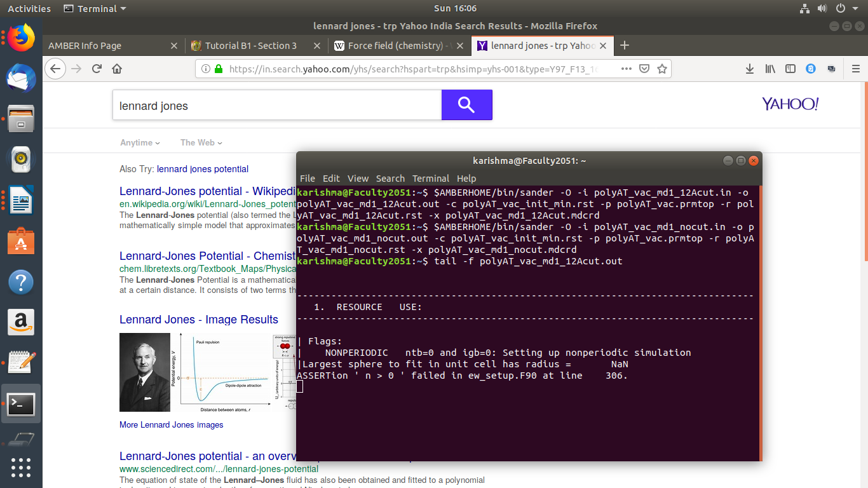Open LibreOffice Writer from the dock

(20, 201)
